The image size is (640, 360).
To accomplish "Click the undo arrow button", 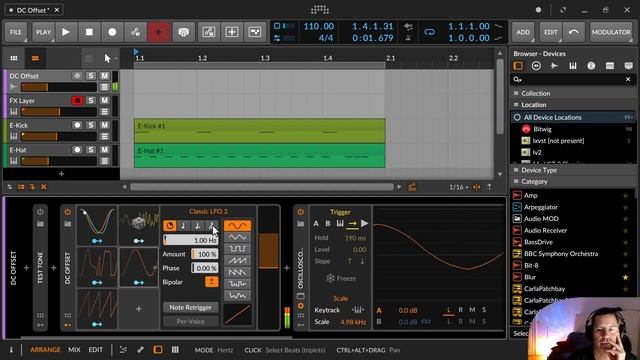I will [x=573, y=32].
